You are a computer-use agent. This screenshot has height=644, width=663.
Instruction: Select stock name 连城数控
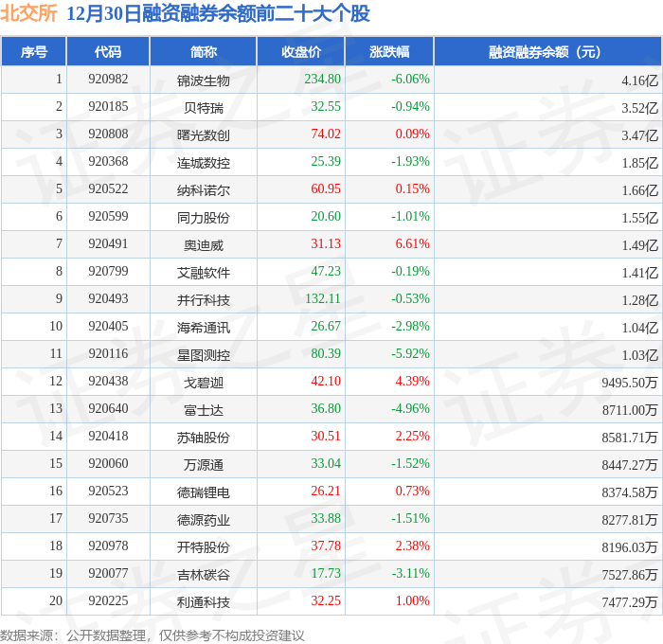coord(204,163)
